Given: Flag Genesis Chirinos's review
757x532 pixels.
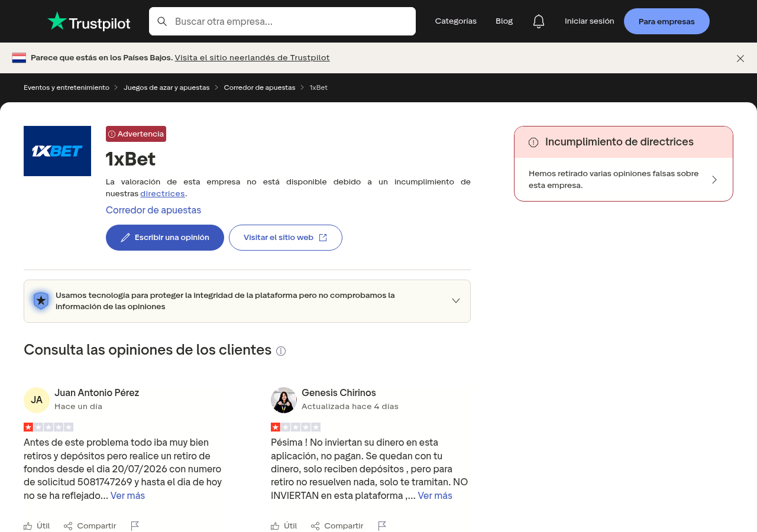Looking at the screenshot, I should click(x=382, y=525).
